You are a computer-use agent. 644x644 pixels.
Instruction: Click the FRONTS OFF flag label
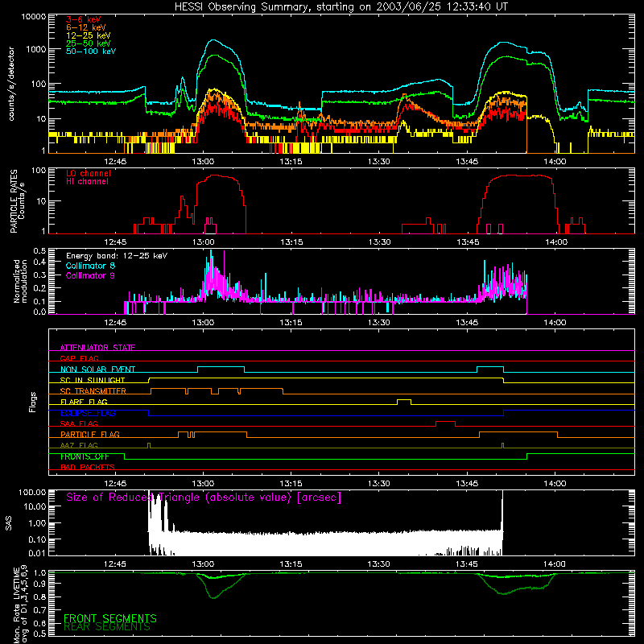point(85,456)
